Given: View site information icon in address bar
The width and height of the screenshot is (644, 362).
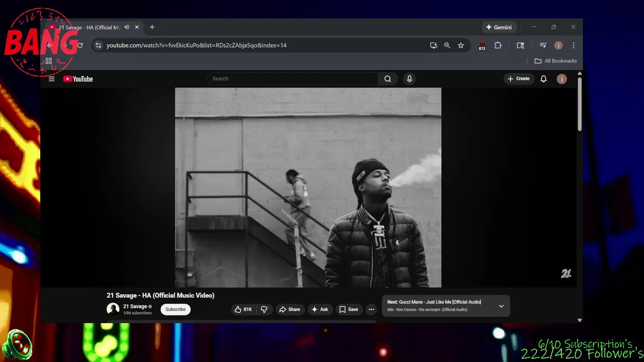Looking at the screenshot, I should pos(99,45).
